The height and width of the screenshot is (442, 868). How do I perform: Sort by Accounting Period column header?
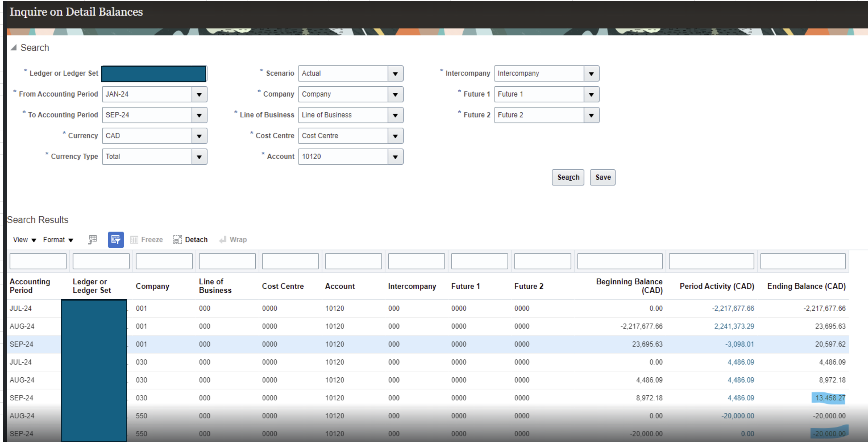pyautogui.click(x=30, y=286)
